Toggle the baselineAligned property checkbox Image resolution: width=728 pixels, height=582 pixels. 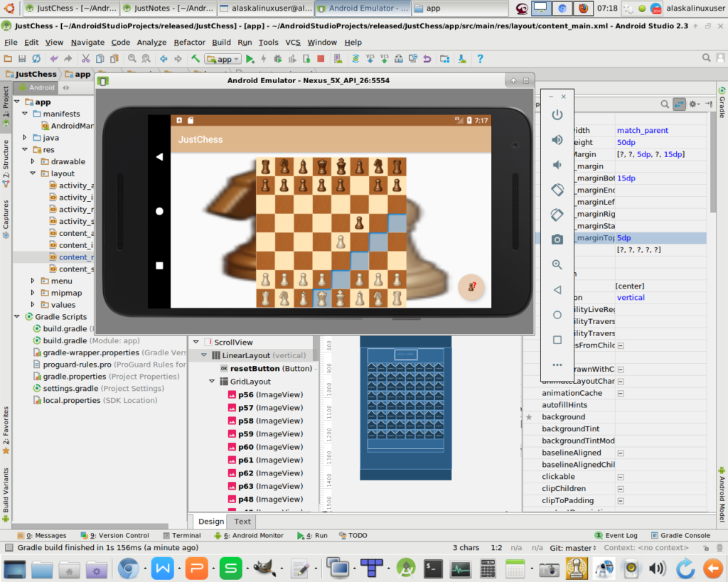pos(620,453)
